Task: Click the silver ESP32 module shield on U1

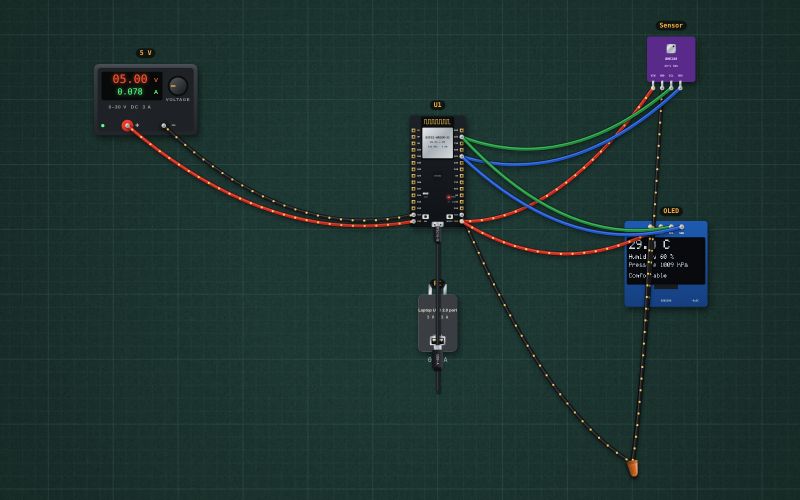Action: click(437, 143)
